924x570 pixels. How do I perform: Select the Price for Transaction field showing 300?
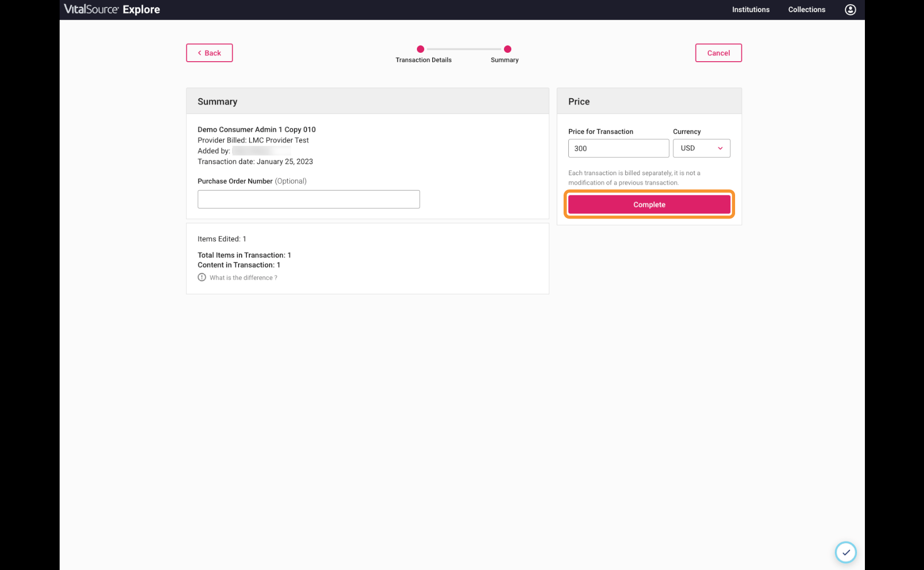[x=618, y=148]
